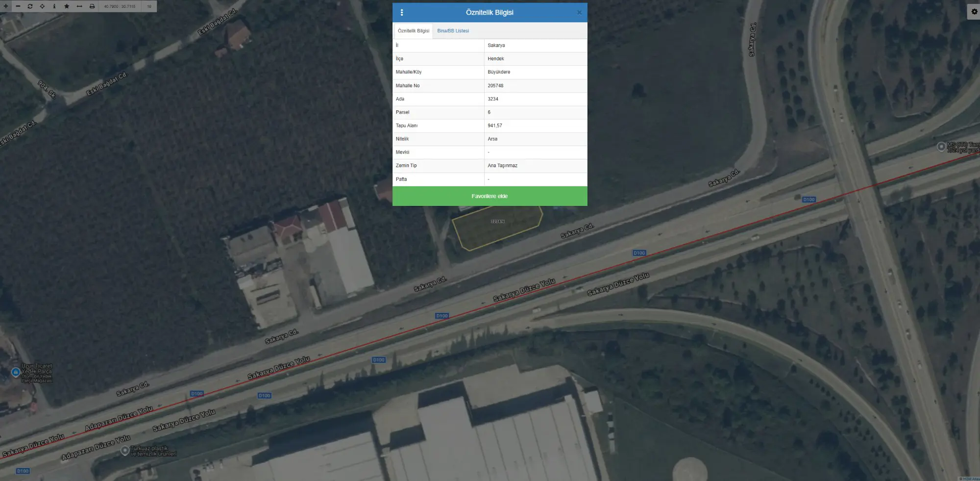Click the Parsel value 6
980x481 pixels.
[489, 112]
